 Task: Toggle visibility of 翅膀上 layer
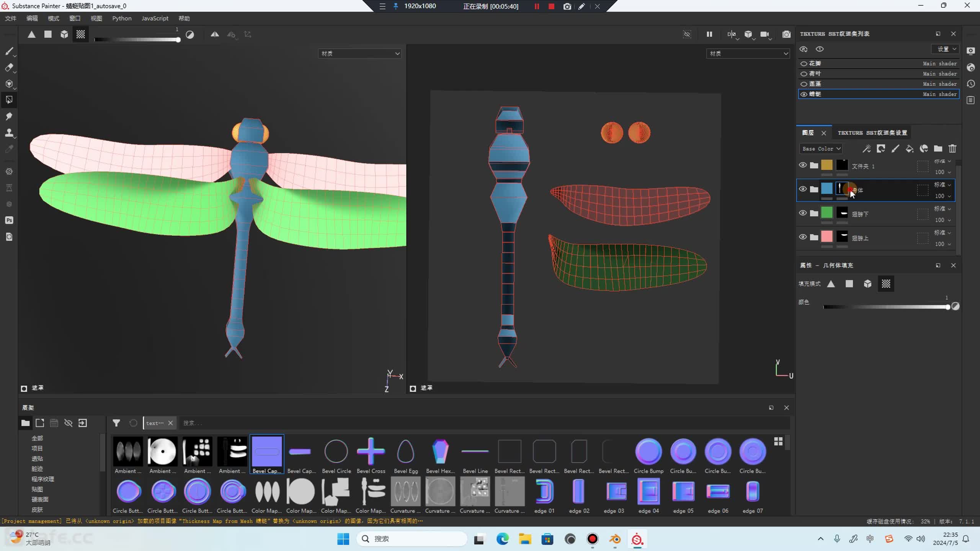[x=803, y=237]
